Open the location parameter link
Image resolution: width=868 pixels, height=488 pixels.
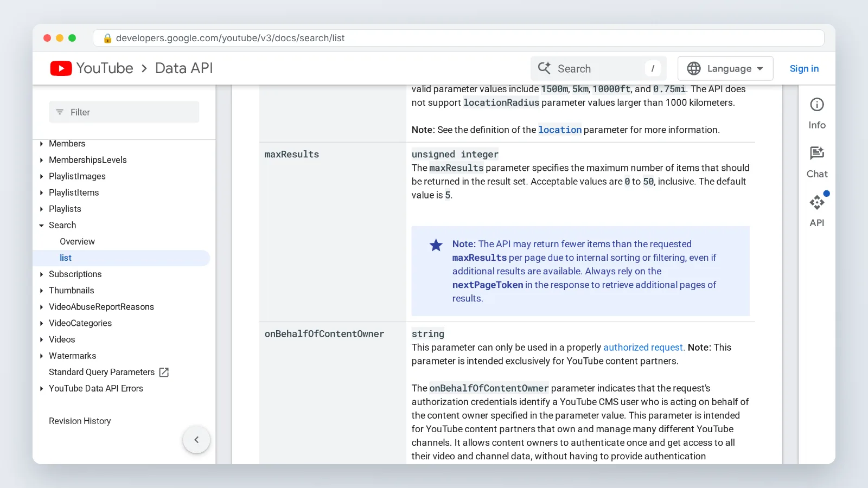(x=560, y=130)
